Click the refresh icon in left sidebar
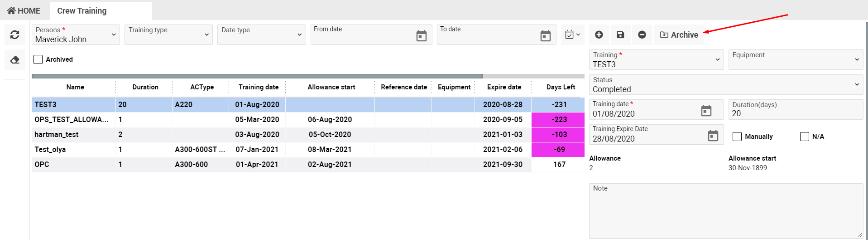The height and width of the screenshot is (240, 868). click(x=14, y=35)
